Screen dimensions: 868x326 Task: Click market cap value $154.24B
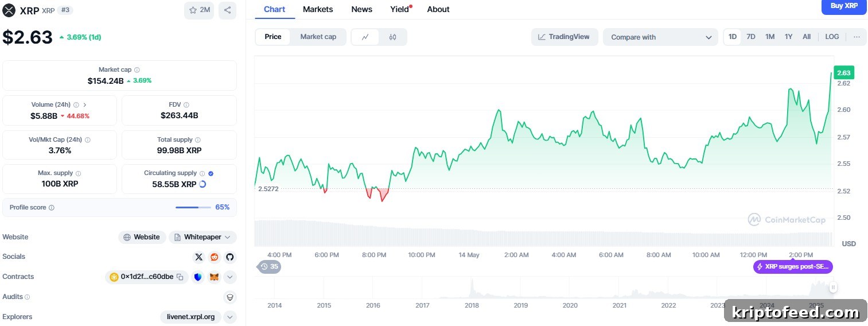click(x=106, y=81)
